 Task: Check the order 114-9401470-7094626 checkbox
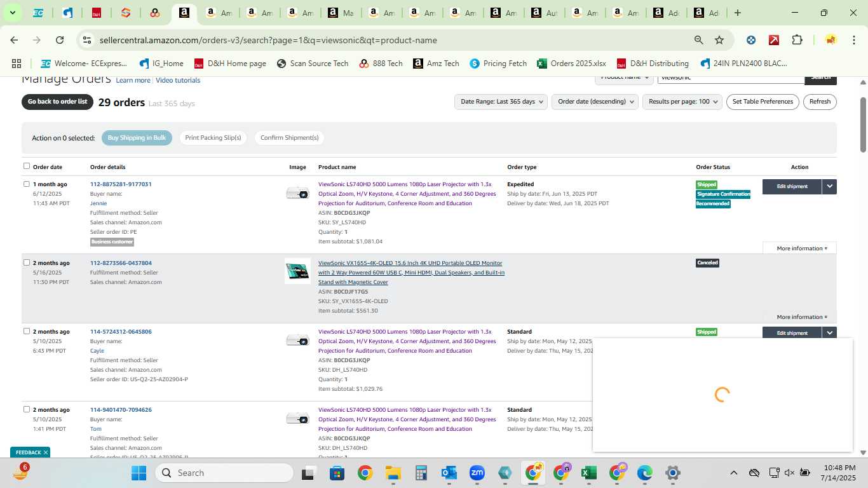[x=27, y=409]
